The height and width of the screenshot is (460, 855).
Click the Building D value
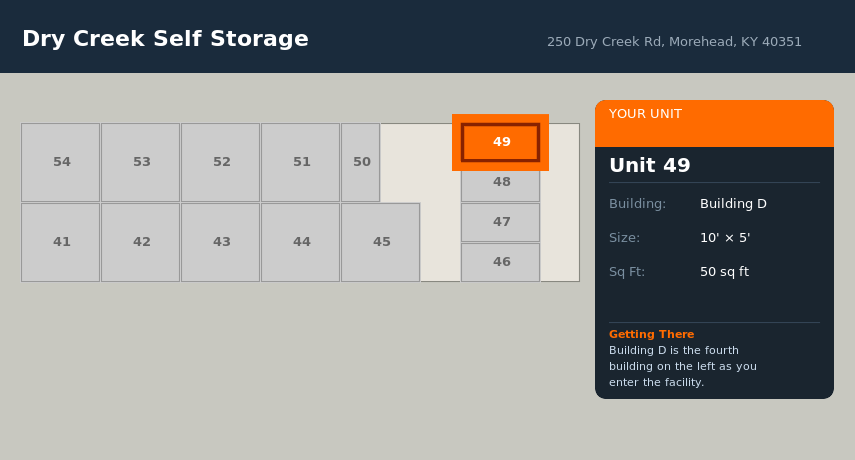[x=733, y=204]
